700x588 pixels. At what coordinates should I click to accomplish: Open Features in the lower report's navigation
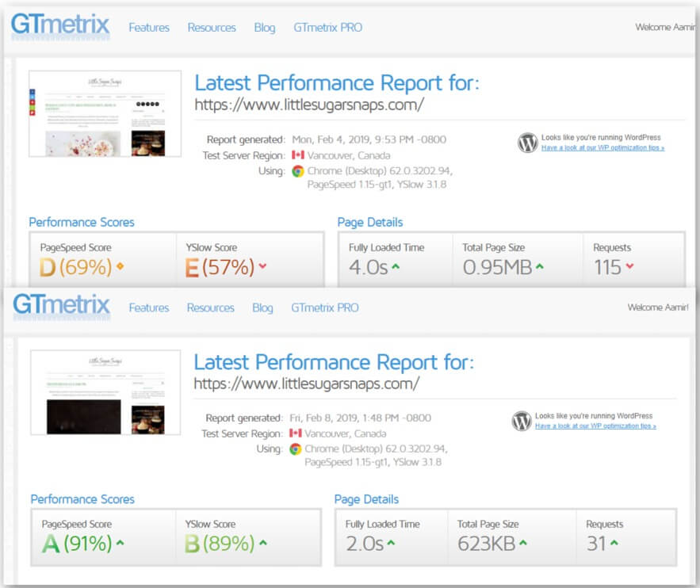149,307
